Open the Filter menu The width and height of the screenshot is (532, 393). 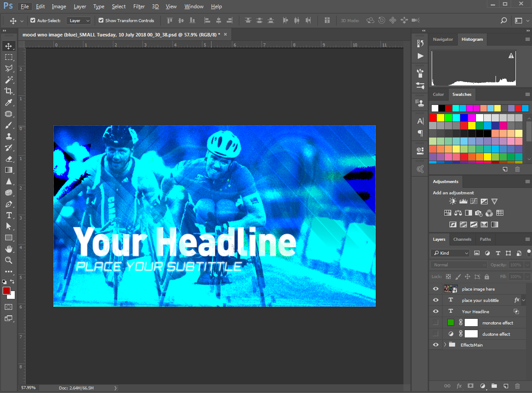[139, 7]
